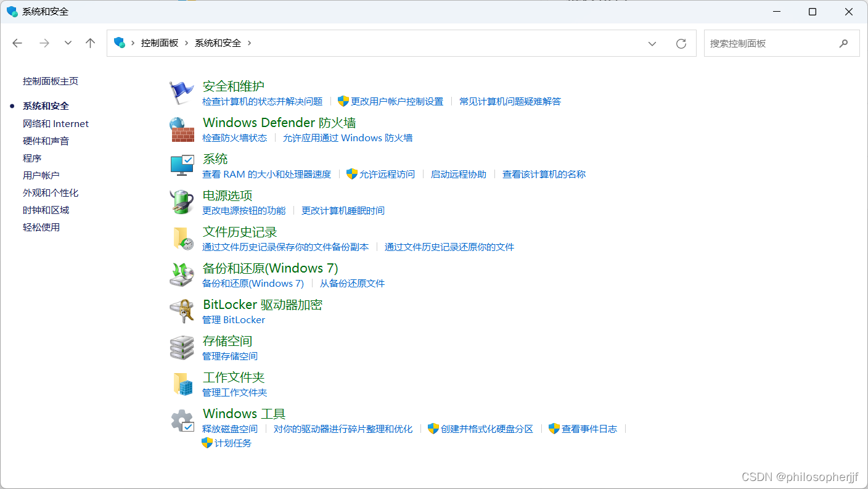Expand the chevron after 控制面板 in breadcrumb
The width and height of the screenshot is (868, 489).
[186, 43]
